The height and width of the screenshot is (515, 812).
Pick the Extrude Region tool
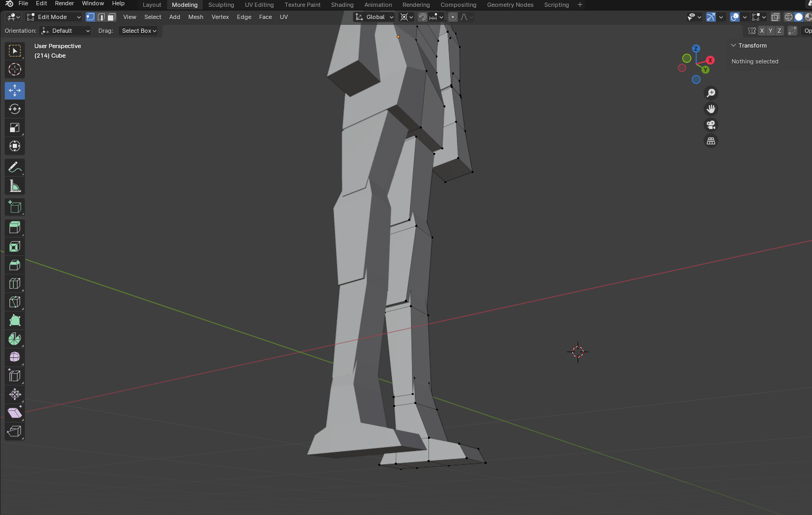(x=15, y=228)
